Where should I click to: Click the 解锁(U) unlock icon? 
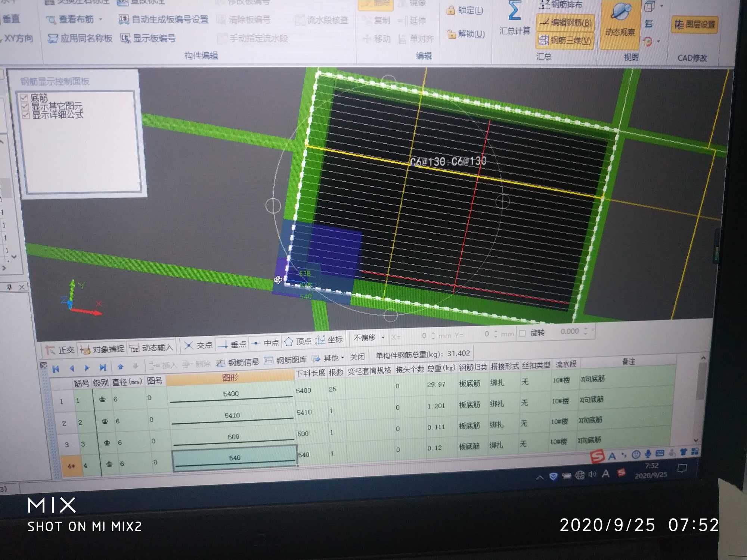click(x=451, y=34)
